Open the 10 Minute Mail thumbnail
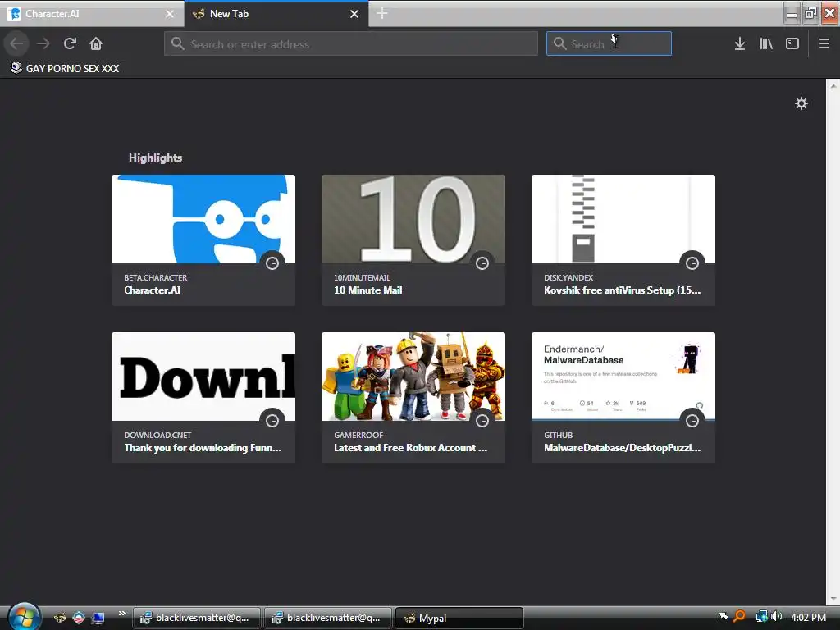840x630 pixels. click(x=413, y=218)
